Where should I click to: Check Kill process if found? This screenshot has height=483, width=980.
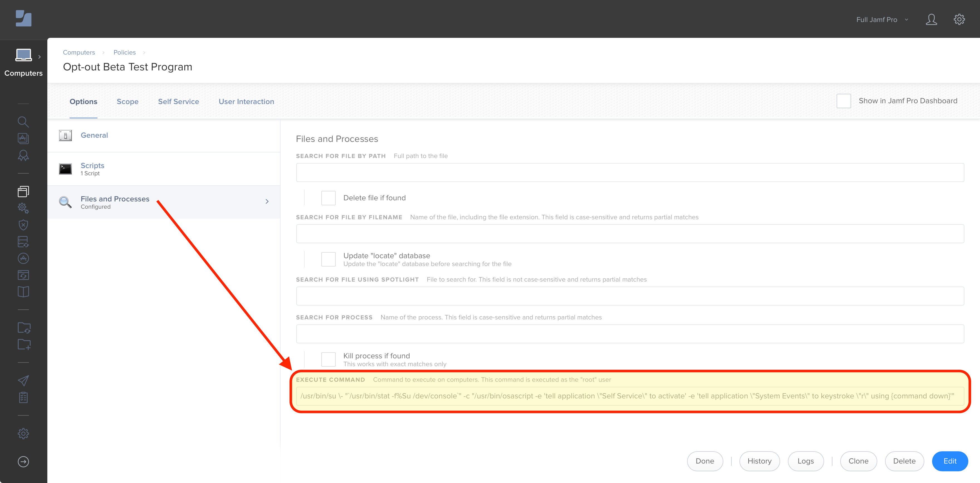coord(328,359)
